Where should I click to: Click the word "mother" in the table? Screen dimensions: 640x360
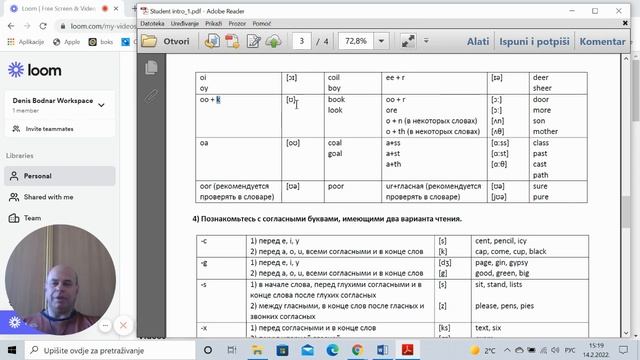(545, 131)
